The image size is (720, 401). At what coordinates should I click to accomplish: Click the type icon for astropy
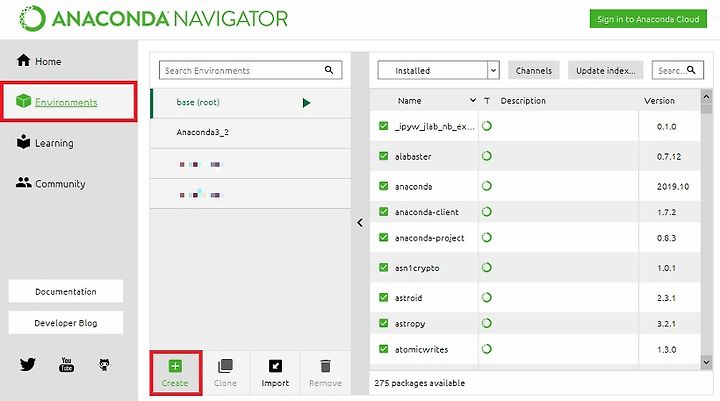tap(487, 323)
